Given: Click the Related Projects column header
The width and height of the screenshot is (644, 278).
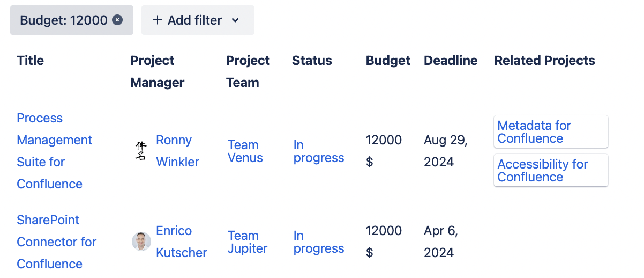Looking at the screenshot, I should [544, 61].
